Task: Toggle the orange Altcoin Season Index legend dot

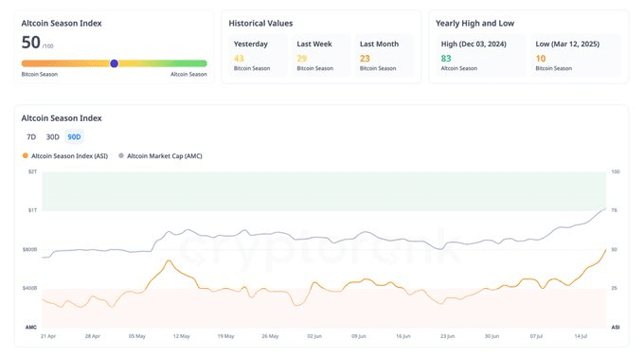Action: coord(26,155)
